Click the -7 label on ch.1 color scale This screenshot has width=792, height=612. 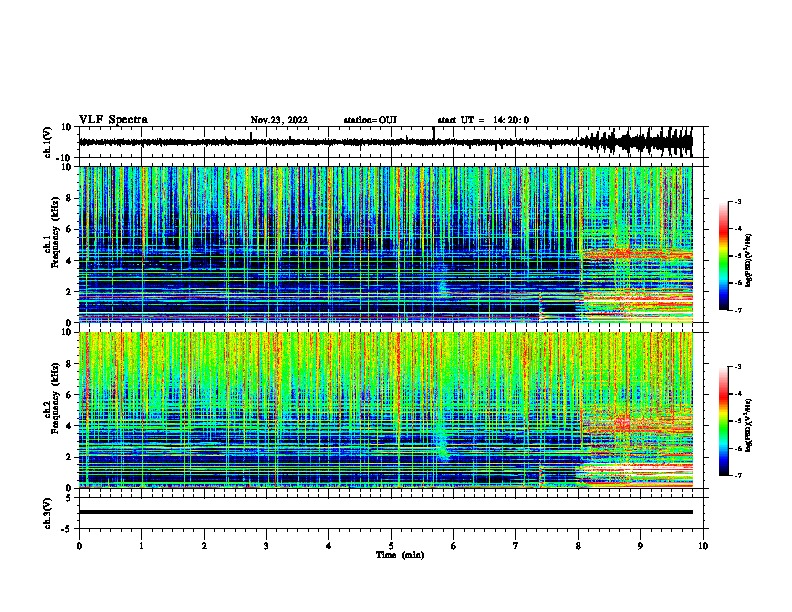point(737,310)
